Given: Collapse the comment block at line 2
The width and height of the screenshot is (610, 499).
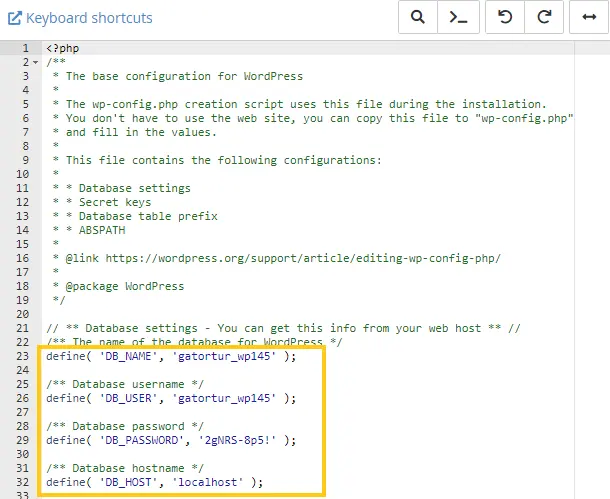Looking at the screenshot, I should point(35,62).
